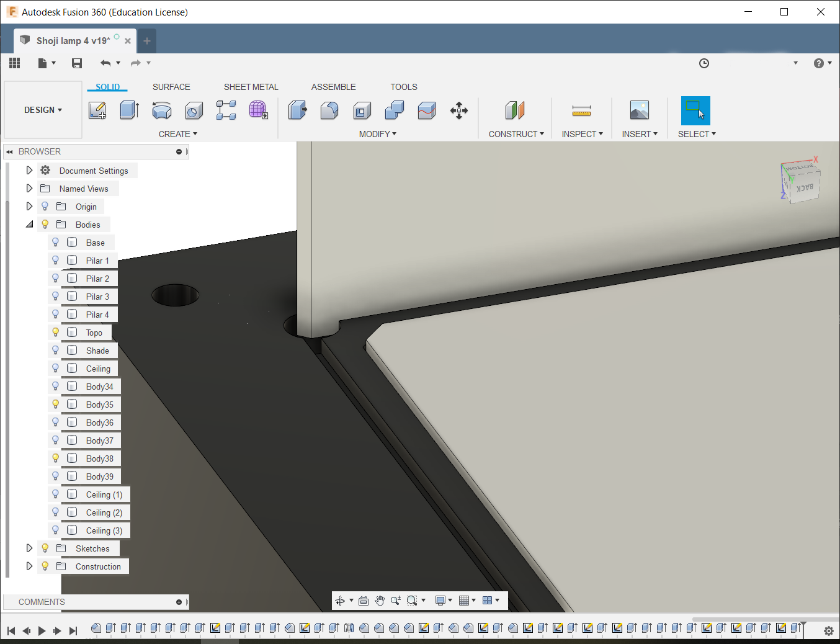The height and width of the screenshot is (644, 840).
Task: Hide the Topo body
Action: pyautogui.click(x=55, y=333)
